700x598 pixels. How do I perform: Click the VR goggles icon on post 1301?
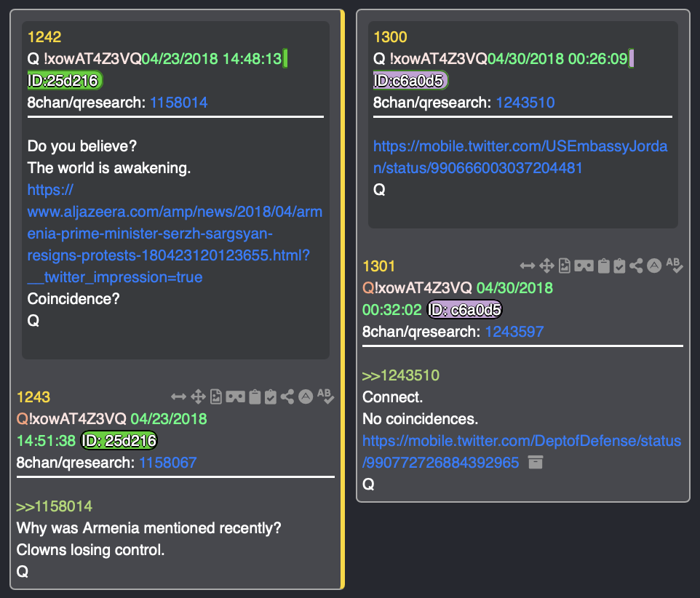(x=584, y=266)
